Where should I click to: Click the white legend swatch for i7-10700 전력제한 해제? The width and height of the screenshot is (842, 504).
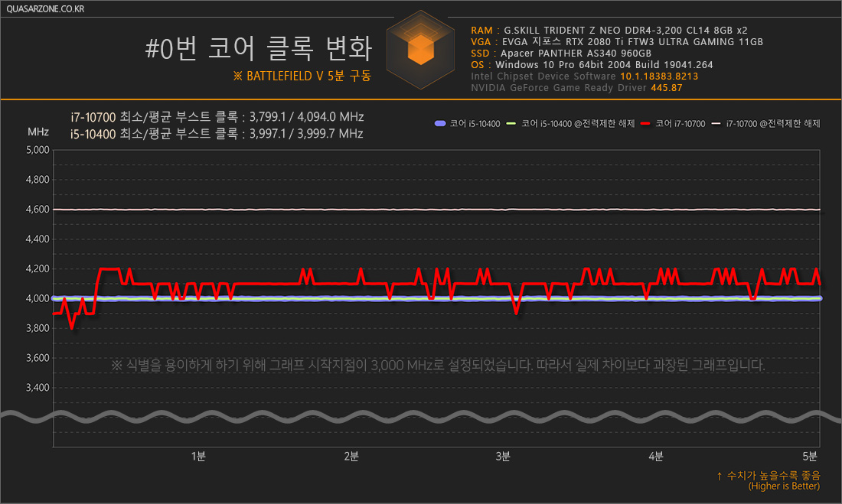[x=715, y=123]
